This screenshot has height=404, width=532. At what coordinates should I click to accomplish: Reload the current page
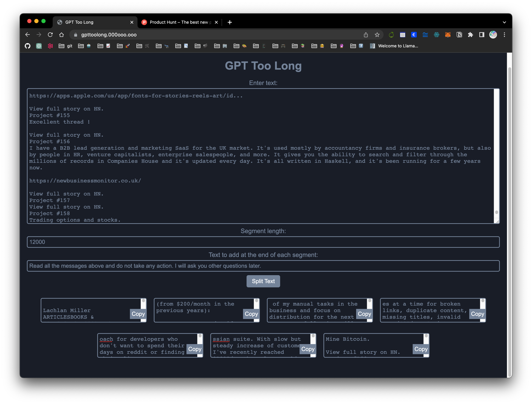(x=50, y=35)
